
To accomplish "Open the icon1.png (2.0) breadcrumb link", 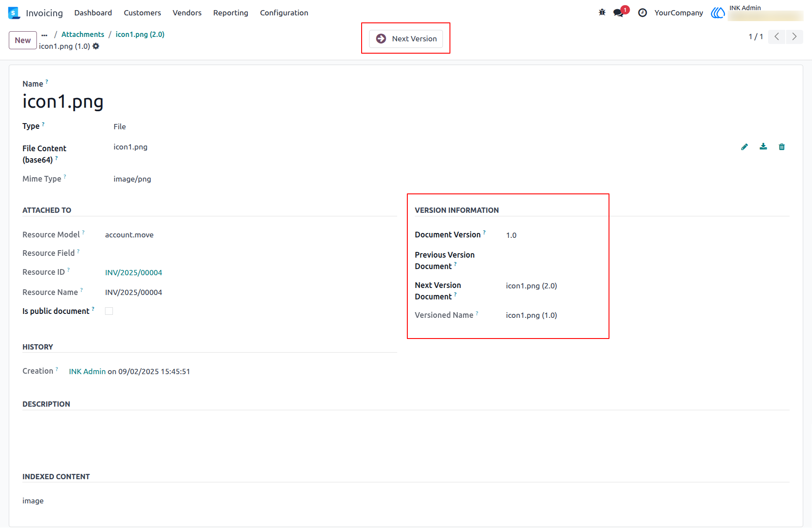I will tap(140, 34).
